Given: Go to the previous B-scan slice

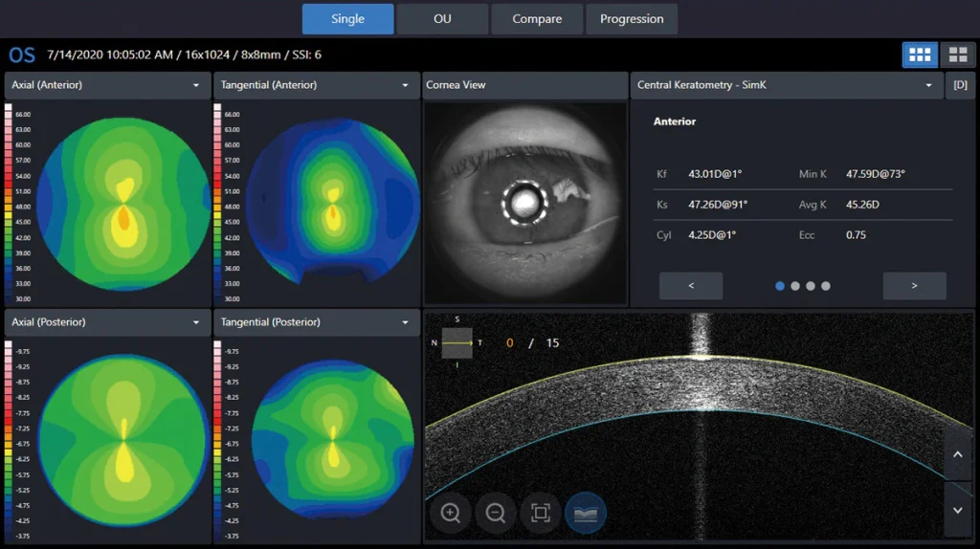Looking at the screenshot, I should 958,459.
